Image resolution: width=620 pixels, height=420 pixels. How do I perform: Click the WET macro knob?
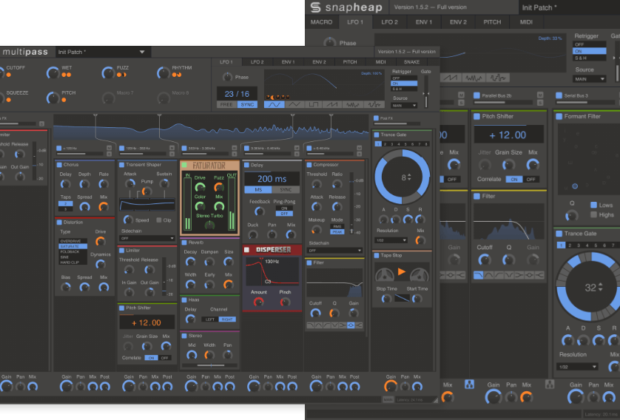pos(52,72)
